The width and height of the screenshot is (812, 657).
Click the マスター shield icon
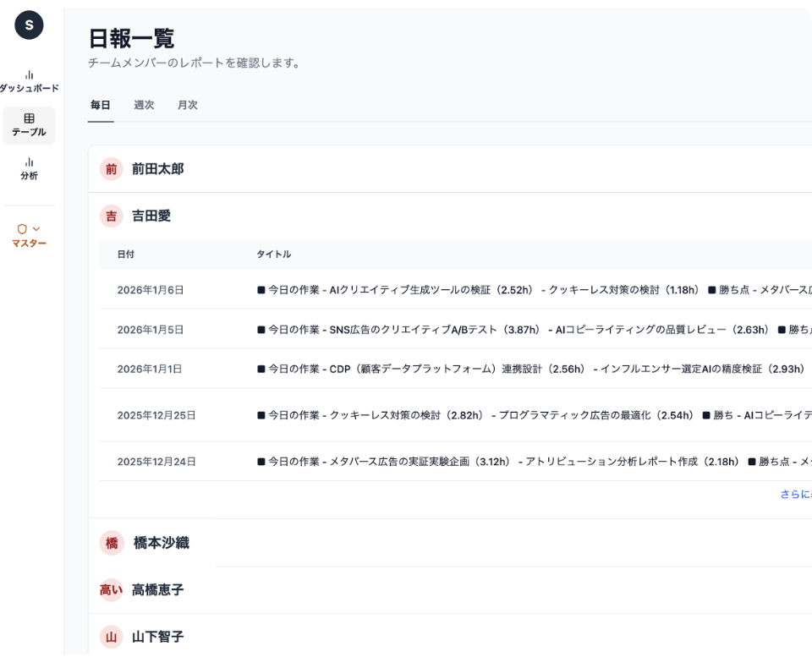(x=25, y=227)
